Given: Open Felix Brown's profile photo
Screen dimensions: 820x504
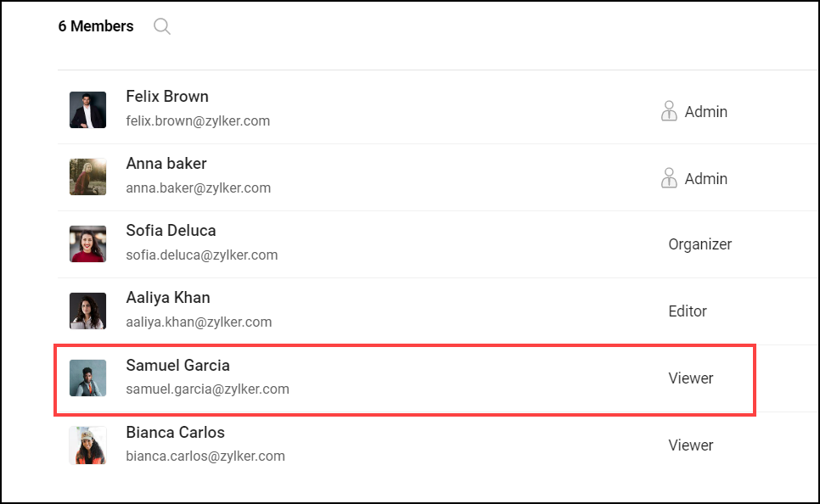Looking at the screenshot, I should [x=87, y=109].
